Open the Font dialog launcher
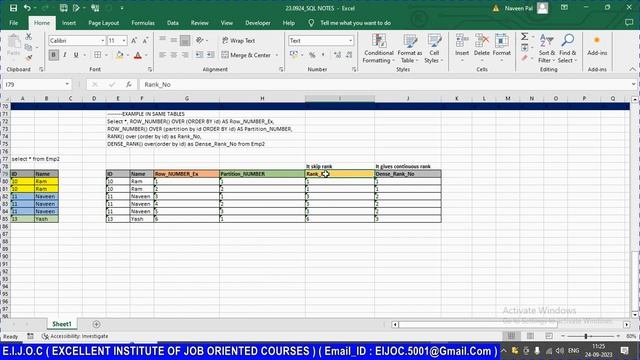Image resolution: width=640 pixels, height=360 pixels. 150,70
